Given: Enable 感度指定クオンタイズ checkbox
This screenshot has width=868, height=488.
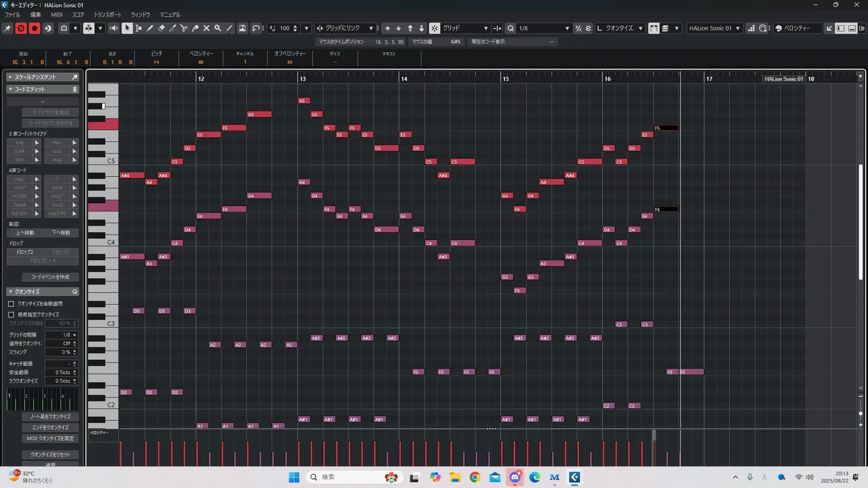Looking at the screenshot, I should (x=11, y=314).
